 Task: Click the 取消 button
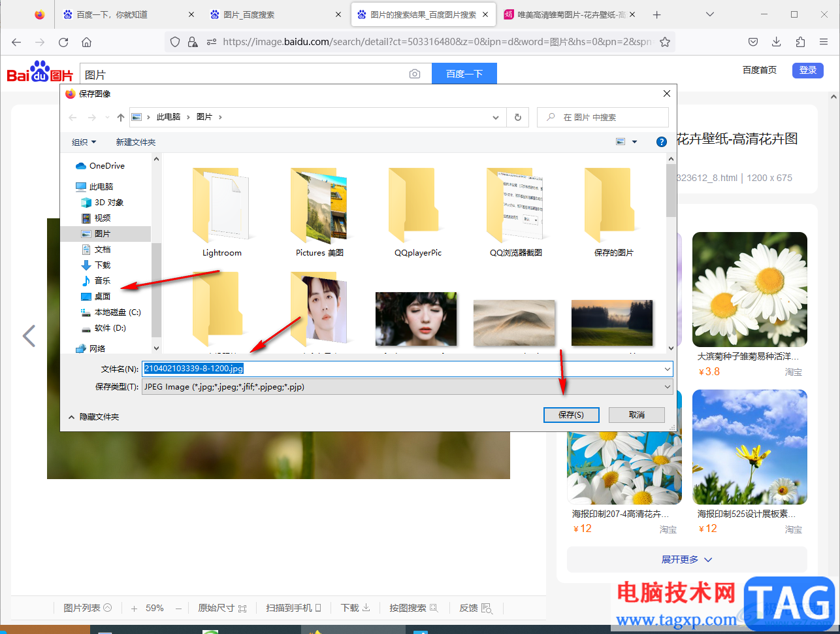[x=637, y=415]
